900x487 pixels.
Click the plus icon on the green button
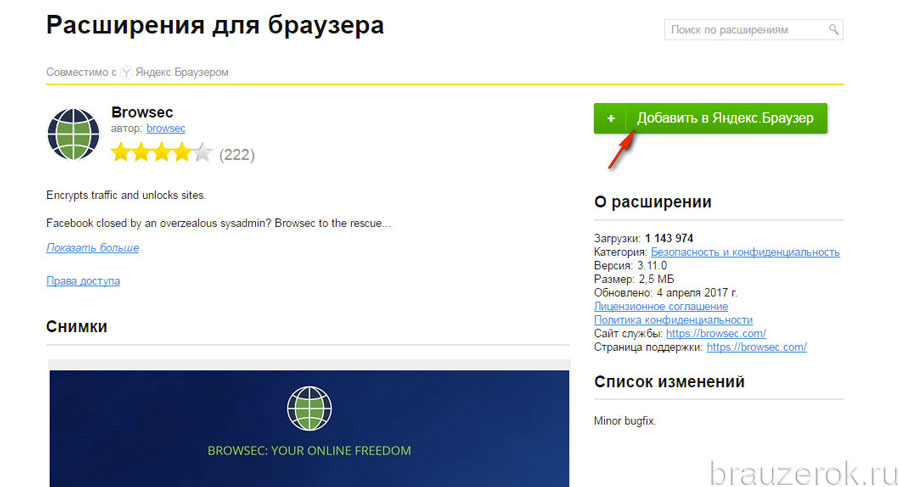click(x=611, y=118)
